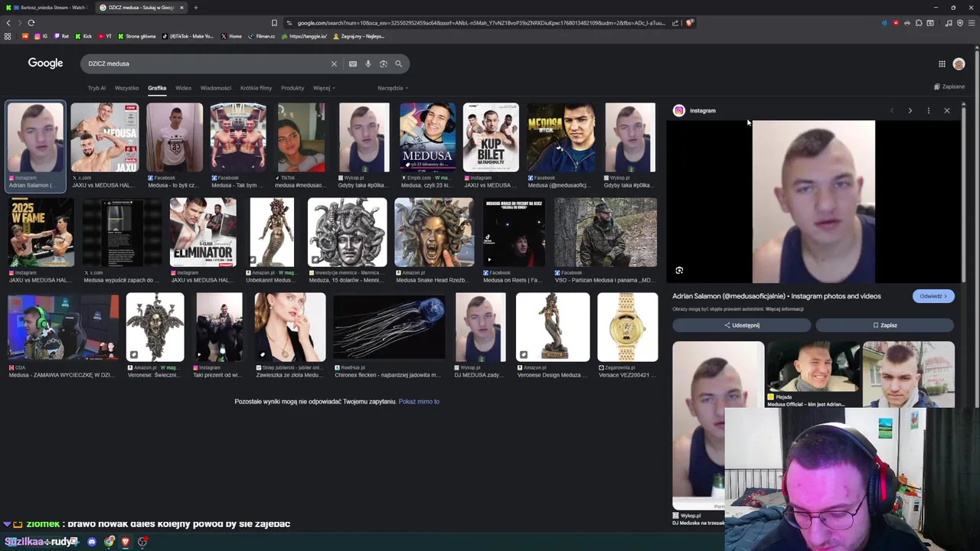Open the on-screen keyboard icon in search
The width and height of the screenshot is (980, 551).
click(353, 64)
